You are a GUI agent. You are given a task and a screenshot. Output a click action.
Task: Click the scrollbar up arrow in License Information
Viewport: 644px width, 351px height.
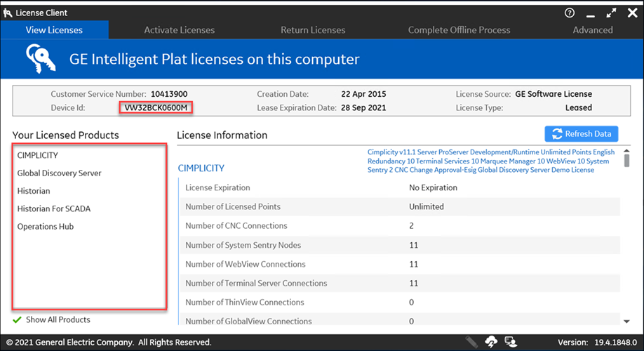(626, 151)
